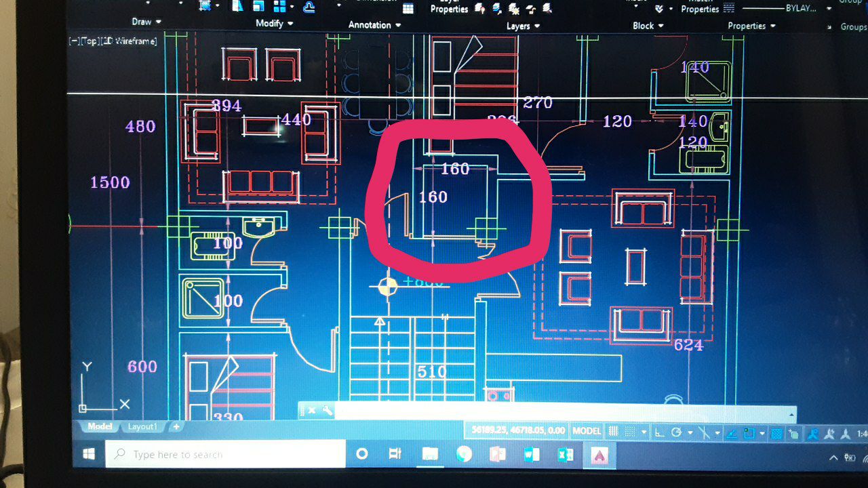Image resolution: width=868 pixels, height=488 pixels.
Task: Toggle snap mode dotted grid icon
Action: 630,431
